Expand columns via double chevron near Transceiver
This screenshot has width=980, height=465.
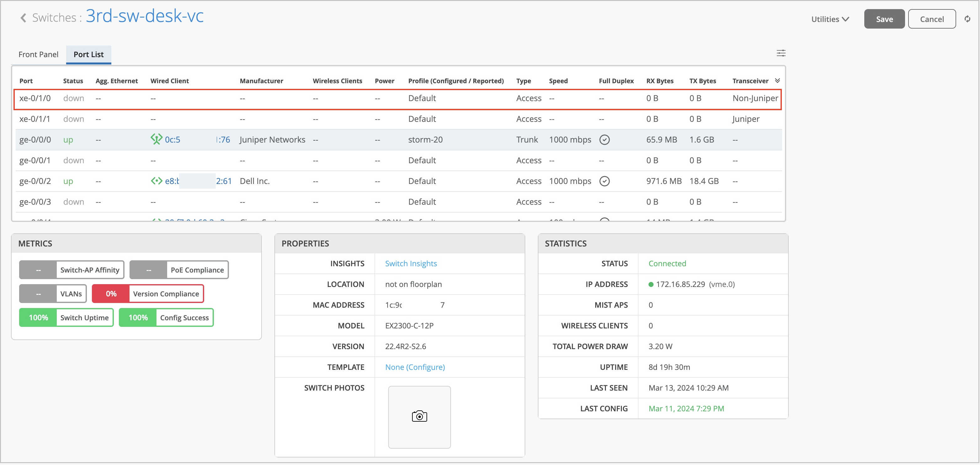(777, 81)
